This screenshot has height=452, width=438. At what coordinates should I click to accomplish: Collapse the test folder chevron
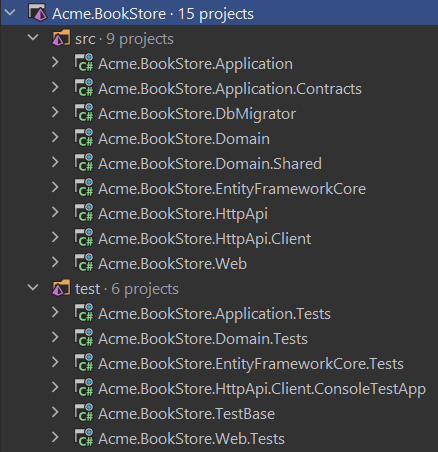tap(33, 288)
